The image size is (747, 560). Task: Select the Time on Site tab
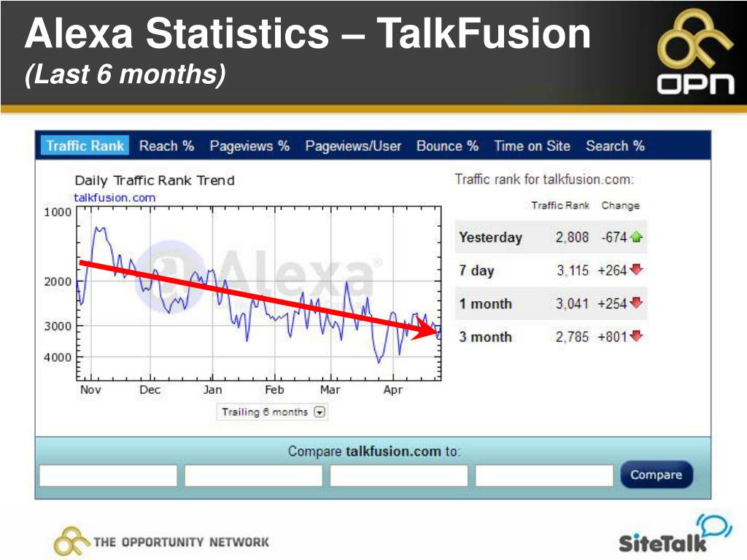(x=532, y=146)
